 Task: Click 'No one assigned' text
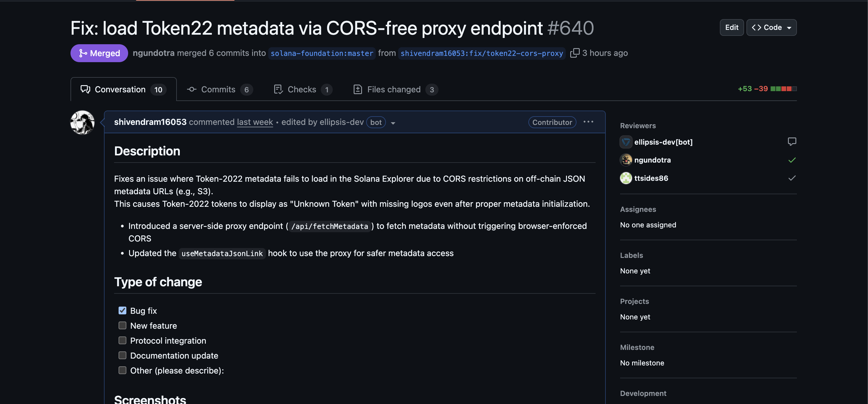click(x=648, y=225)
